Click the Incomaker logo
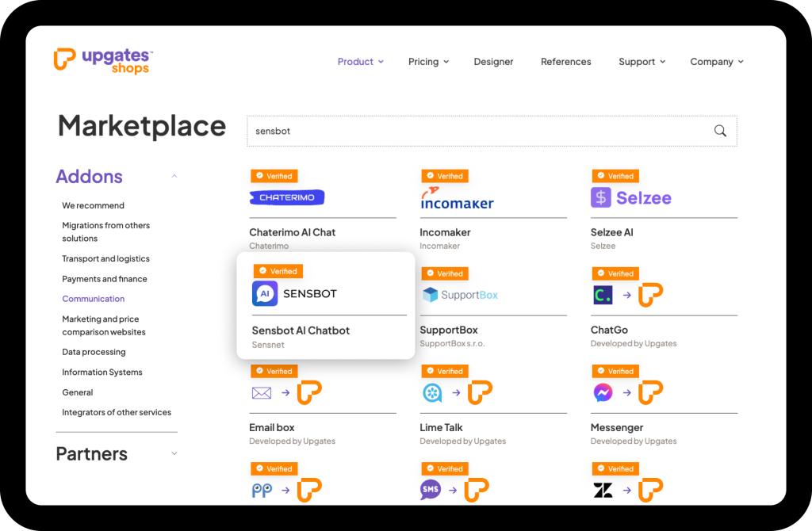 point(457,198)
